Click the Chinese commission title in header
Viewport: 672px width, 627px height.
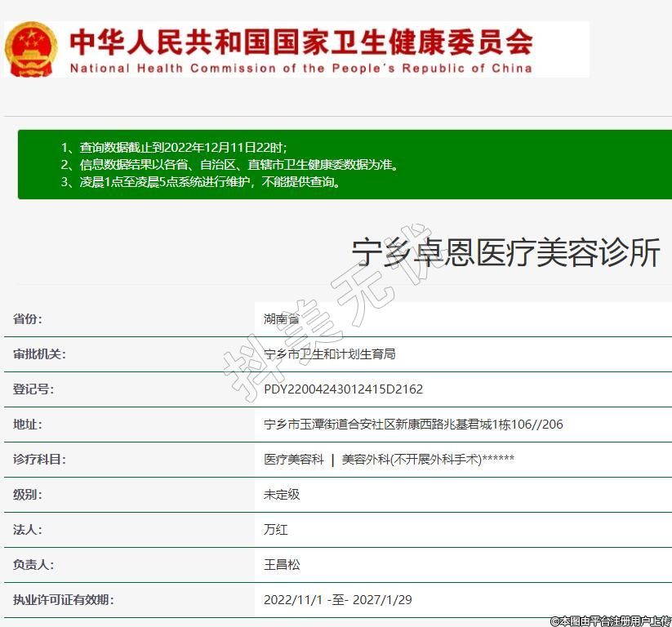(x=300, y=40)
